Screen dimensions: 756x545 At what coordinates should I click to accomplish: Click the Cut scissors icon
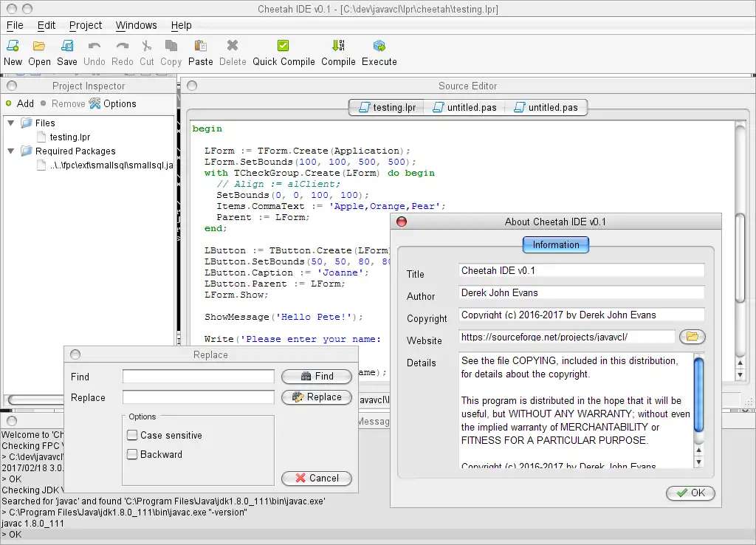point(147,46)
